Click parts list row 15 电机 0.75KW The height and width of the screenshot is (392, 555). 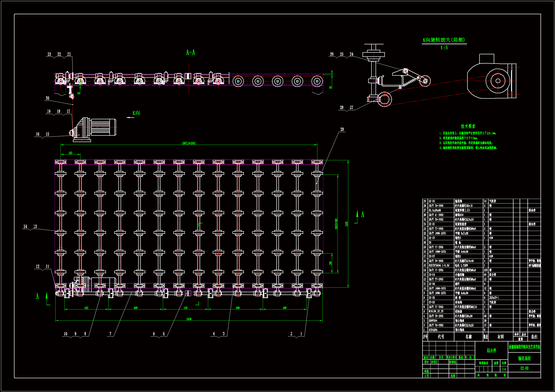pos(461,265)
